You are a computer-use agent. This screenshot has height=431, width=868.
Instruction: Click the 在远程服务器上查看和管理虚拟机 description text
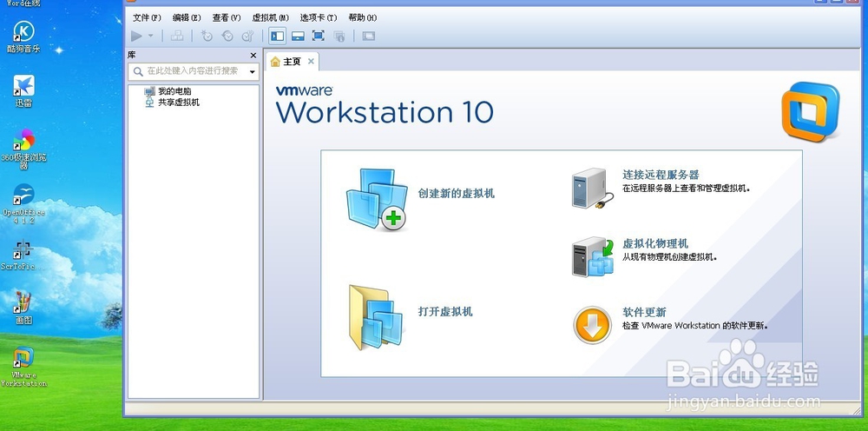pos(687,189)
